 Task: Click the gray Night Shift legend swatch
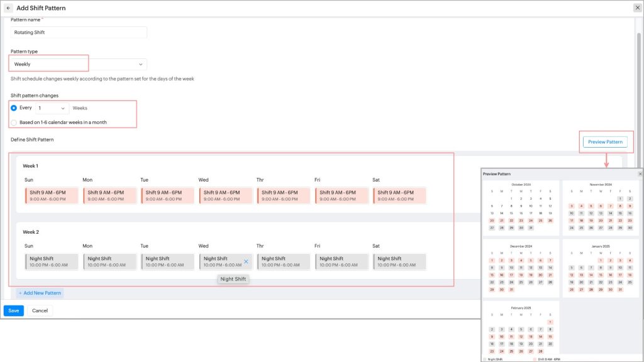tap(484, 359)
